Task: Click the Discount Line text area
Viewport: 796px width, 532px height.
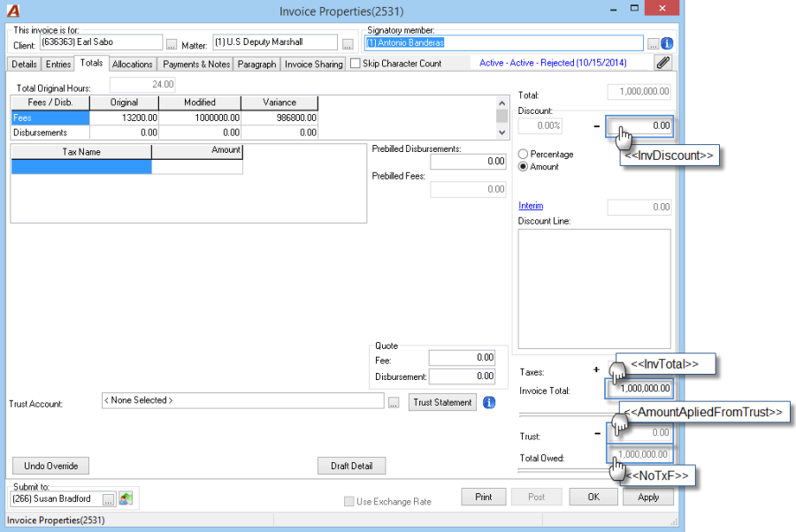Action: (594, 289)
